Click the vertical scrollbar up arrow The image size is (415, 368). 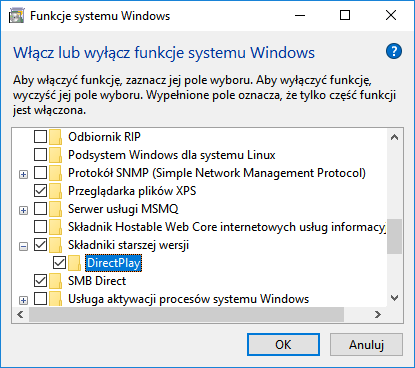click(x=395, y=137)
